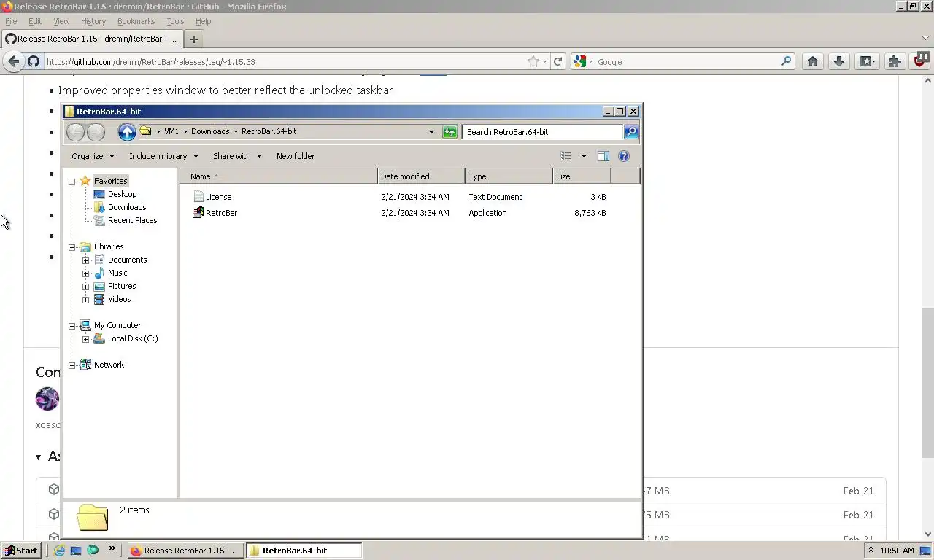934x560 pixels.
Task: Switch to Release RetroBar taskbar button
Action: (185, 551)
